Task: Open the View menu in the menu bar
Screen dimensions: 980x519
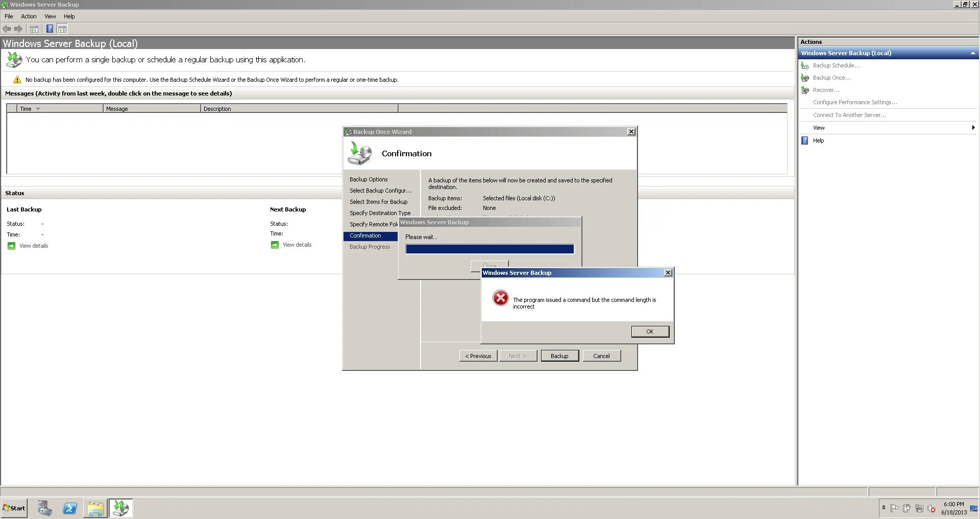Action: tap(50, 16)
